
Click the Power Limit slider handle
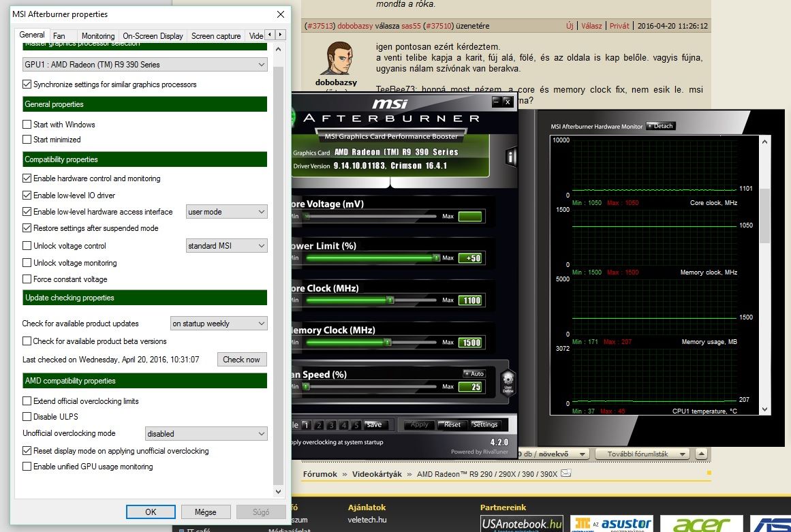point(436,257)
